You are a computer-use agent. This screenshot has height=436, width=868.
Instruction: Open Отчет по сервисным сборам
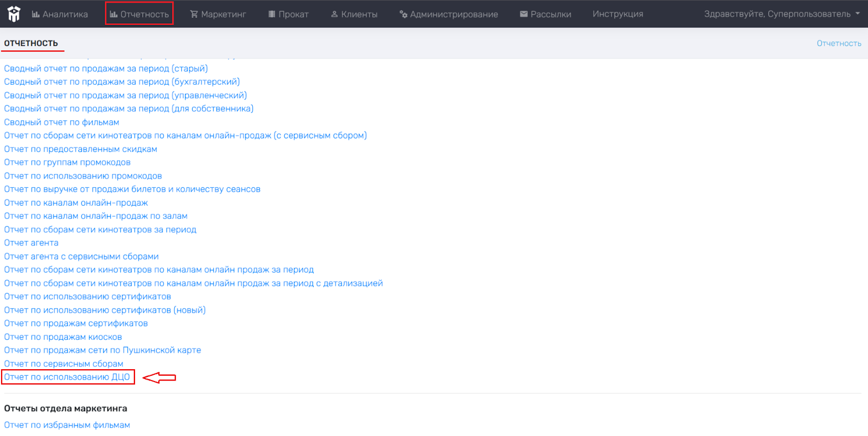pyautogui.click(x=63, y=364)
